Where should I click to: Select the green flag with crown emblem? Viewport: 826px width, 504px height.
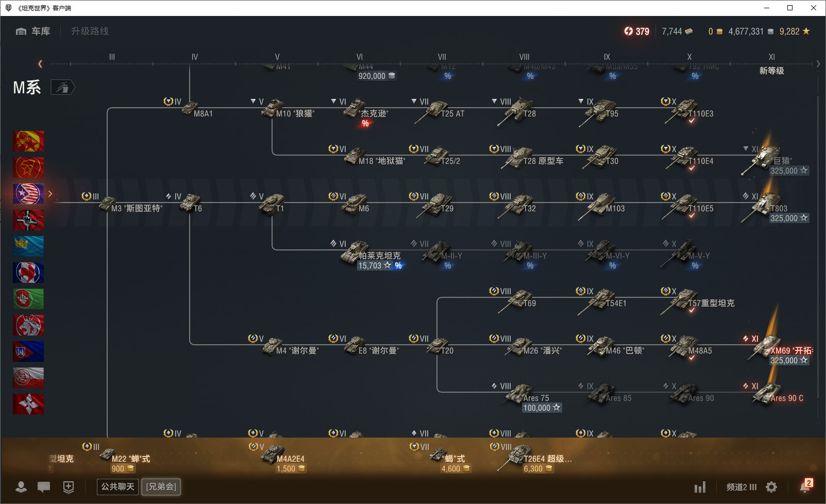pos(28,299)
